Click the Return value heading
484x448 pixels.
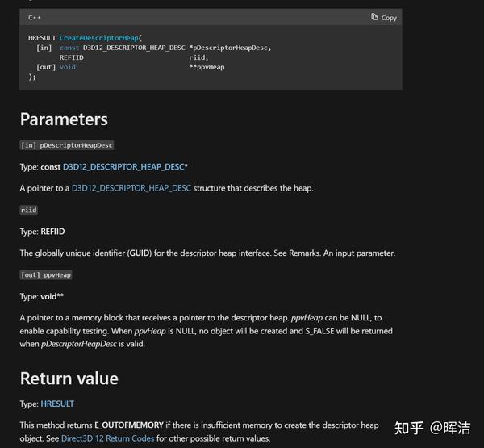69,379
